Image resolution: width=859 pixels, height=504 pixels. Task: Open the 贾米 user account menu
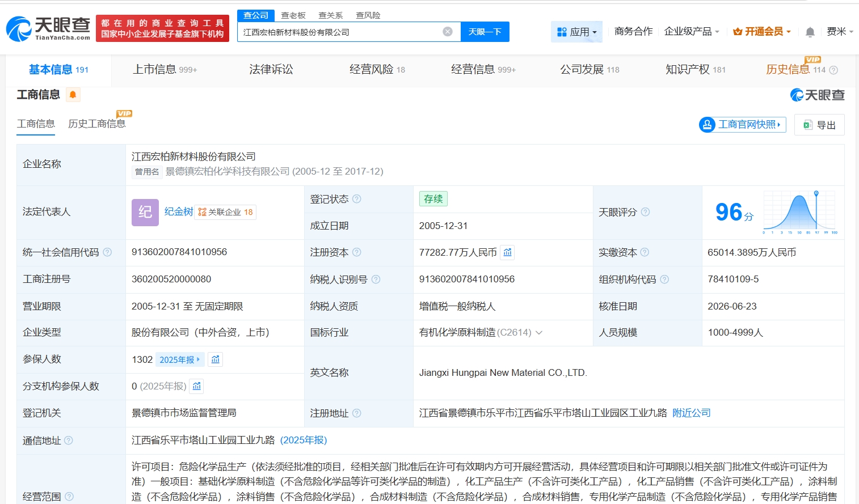click(840, 31)
